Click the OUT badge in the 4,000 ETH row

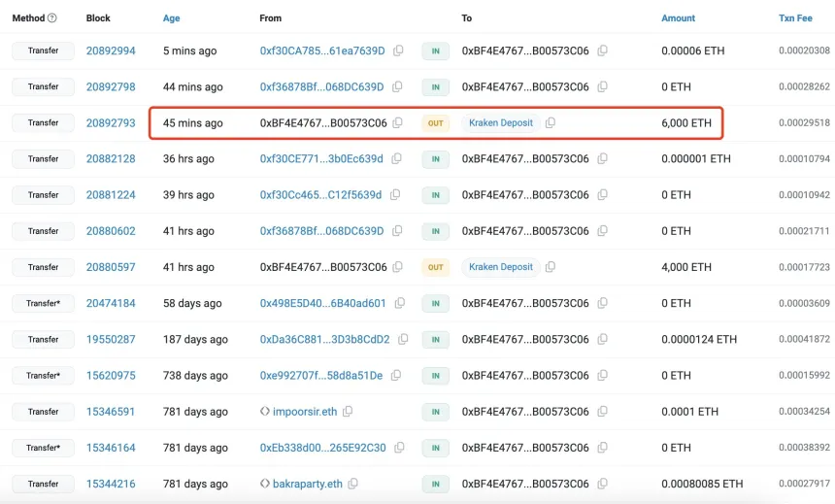coord(435,267)
